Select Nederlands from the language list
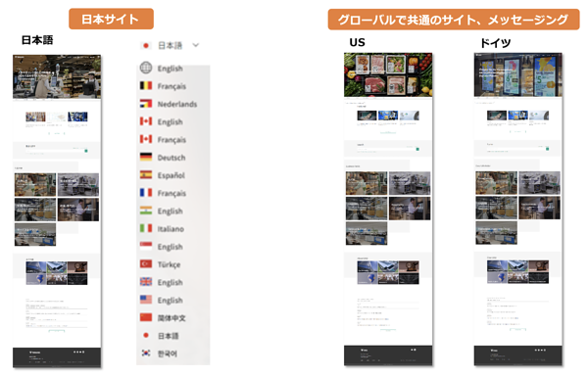The image size is (588, 377). 177,104
